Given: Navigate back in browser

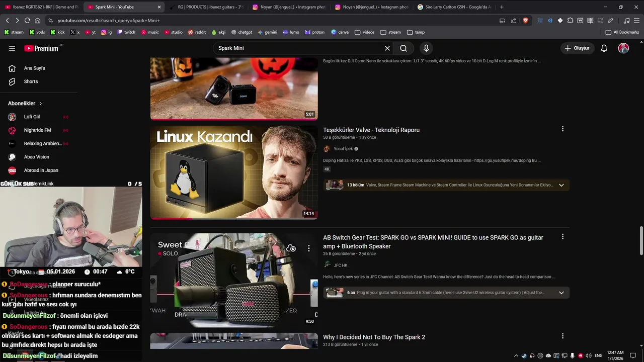Looking at the screenshot, I should coord(7,21).
